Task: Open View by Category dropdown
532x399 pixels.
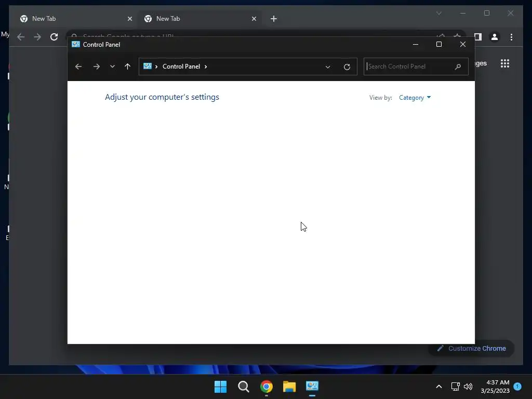Action: 415,98
